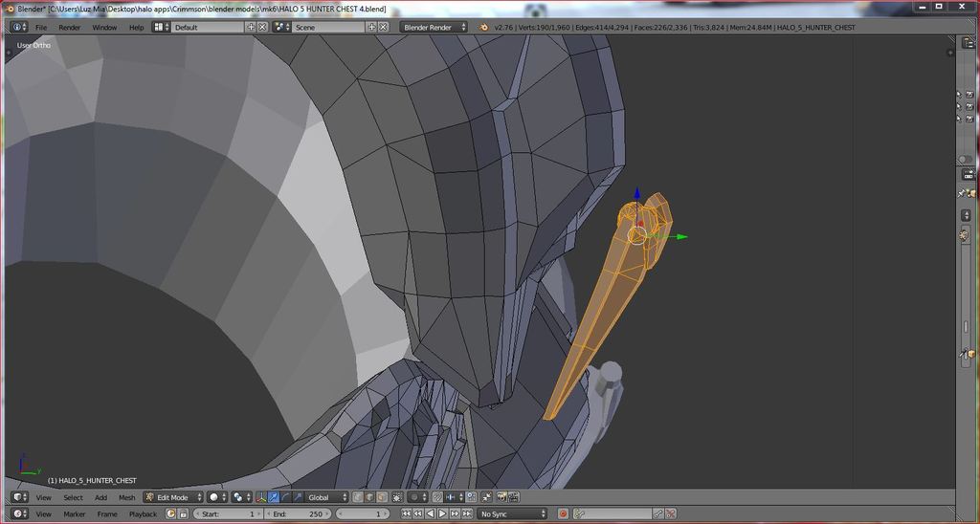Open the Timeline editor type selector
This screenshot has width=980, height=524.
(20, 513)
